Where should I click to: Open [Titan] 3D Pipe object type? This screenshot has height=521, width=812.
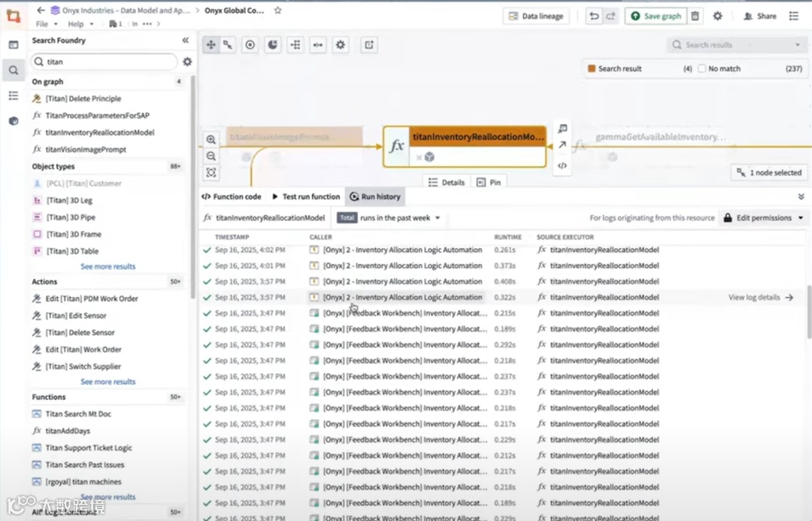pos(71,217)
